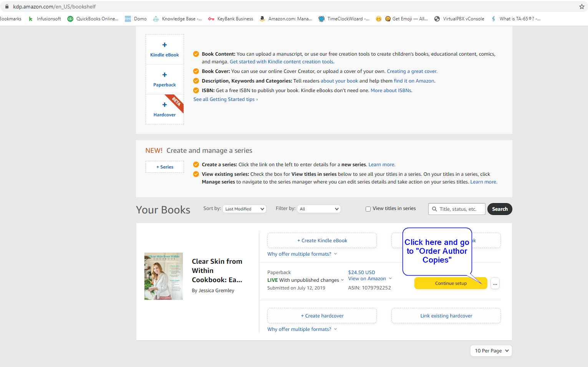Open the Sort by Last Modified dropdown

(x=245, y=209)
